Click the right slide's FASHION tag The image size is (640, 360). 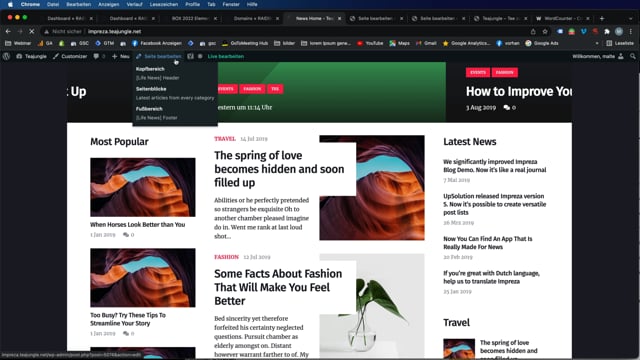click(504, 72)
